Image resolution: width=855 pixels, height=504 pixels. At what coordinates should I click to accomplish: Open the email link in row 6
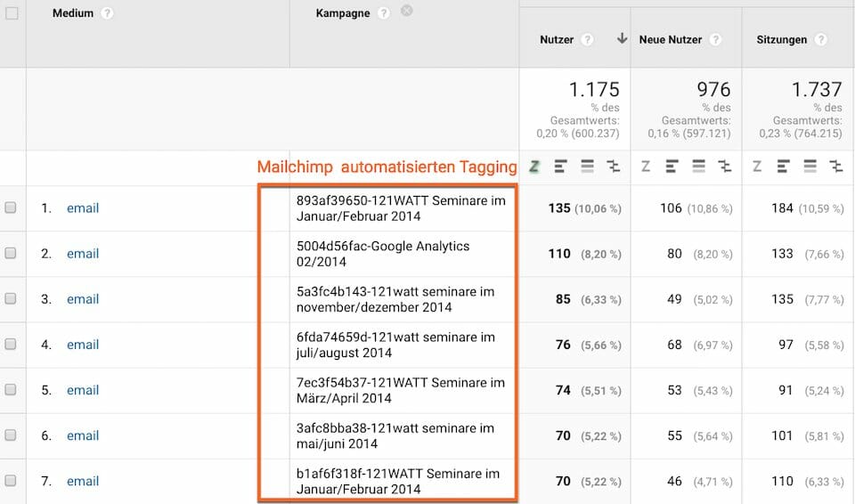83,435
